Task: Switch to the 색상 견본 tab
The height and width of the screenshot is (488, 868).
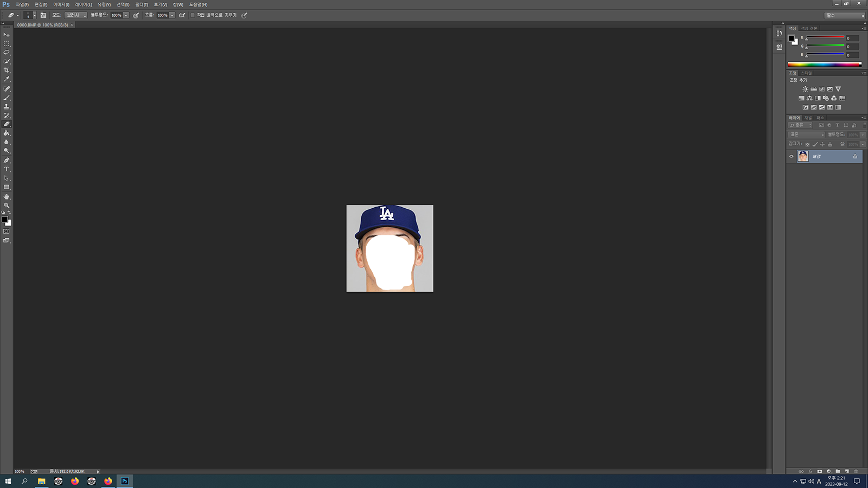Action: (809, 28)
